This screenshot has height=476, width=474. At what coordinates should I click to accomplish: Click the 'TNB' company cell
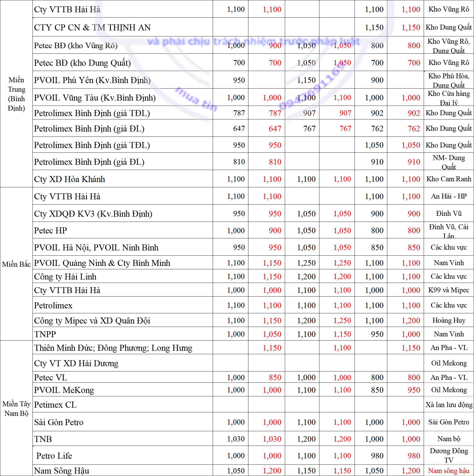(x=123, y=439)
